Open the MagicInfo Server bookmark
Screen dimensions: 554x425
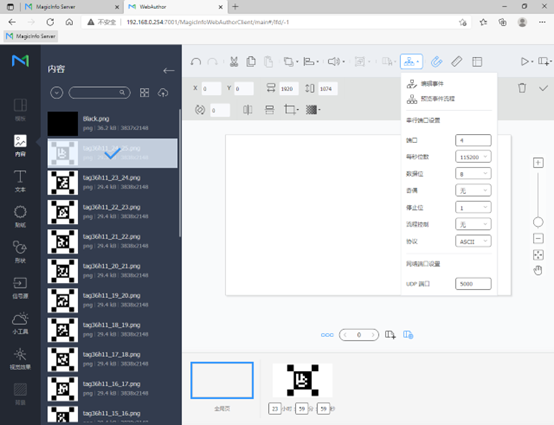31,36
